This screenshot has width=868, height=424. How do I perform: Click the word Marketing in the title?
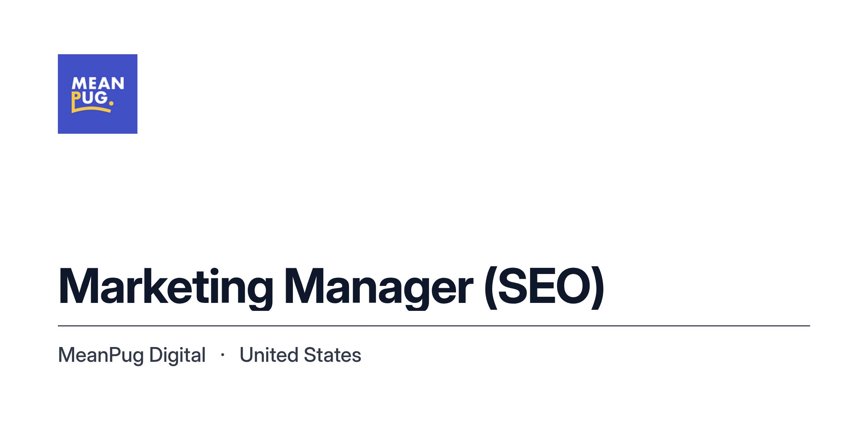[x=165, y=288]
